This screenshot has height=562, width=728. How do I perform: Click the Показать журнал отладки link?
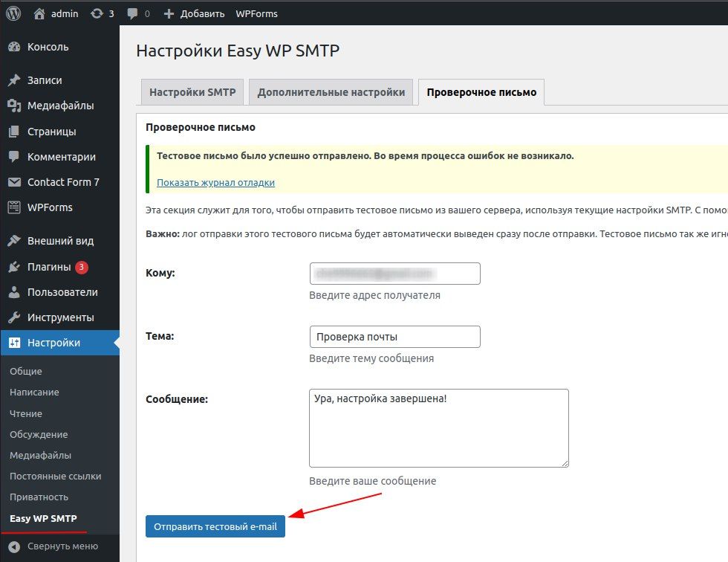point(216,183)
